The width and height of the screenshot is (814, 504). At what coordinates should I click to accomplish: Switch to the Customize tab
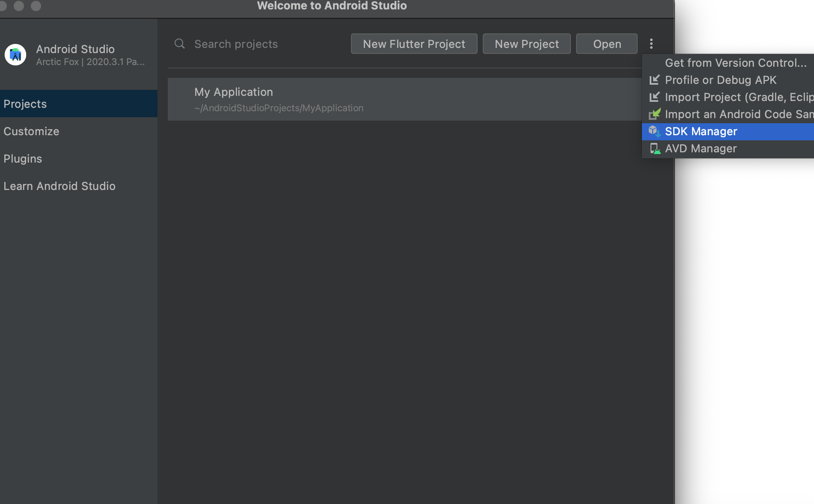tap(79, 131)
